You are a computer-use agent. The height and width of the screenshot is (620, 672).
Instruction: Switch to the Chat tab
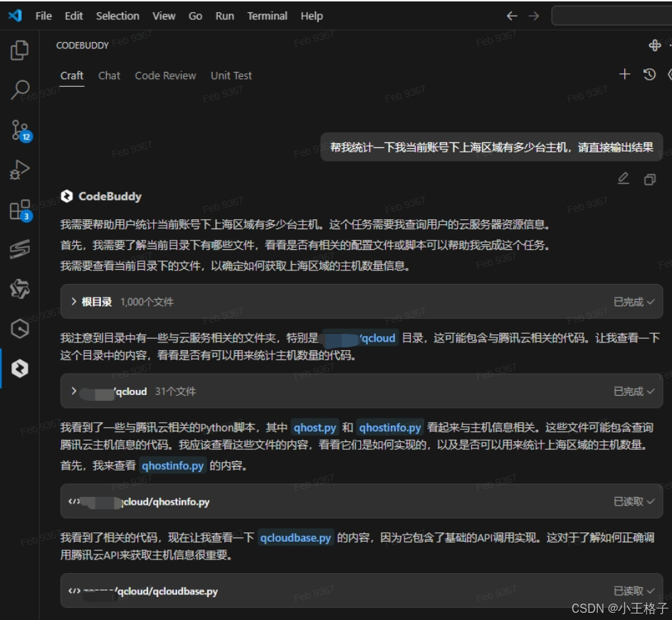(x=110, y=76)
